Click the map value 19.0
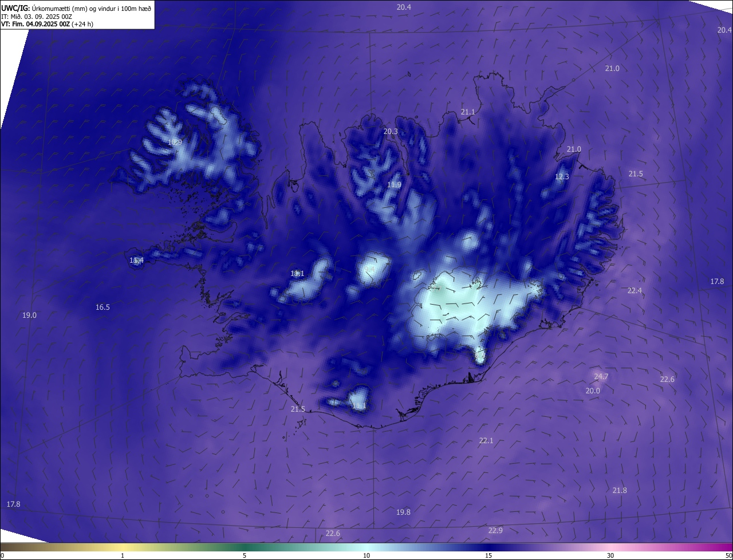The image size is (733, 560). point(29,316)
